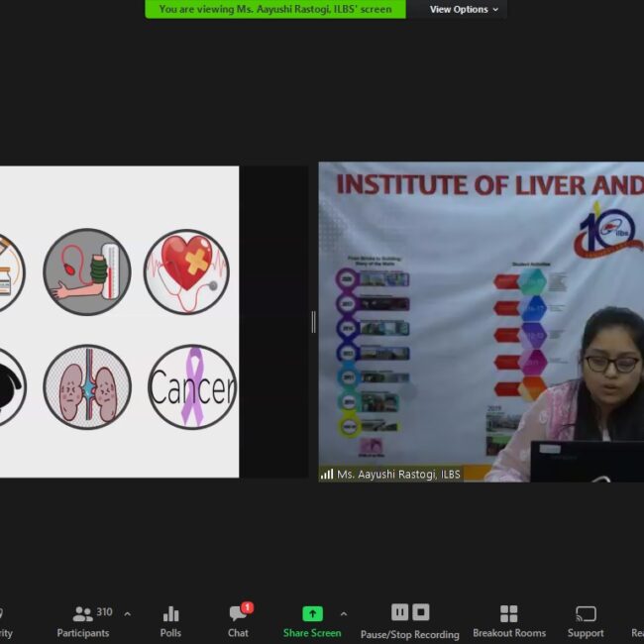Click the kidneys icon on the slide

pyautogui.click(x=87, y=386)
